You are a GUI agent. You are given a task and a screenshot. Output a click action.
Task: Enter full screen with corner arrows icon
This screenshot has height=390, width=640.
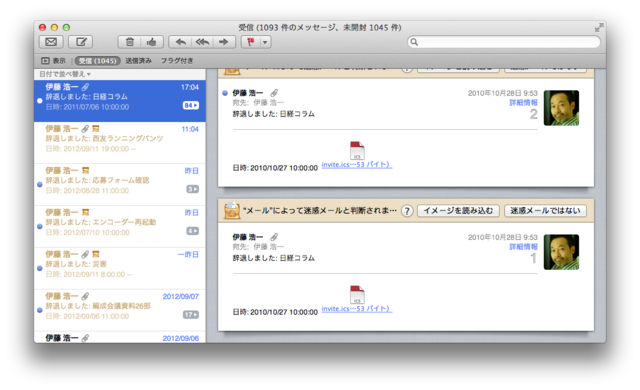coord(599,28)
